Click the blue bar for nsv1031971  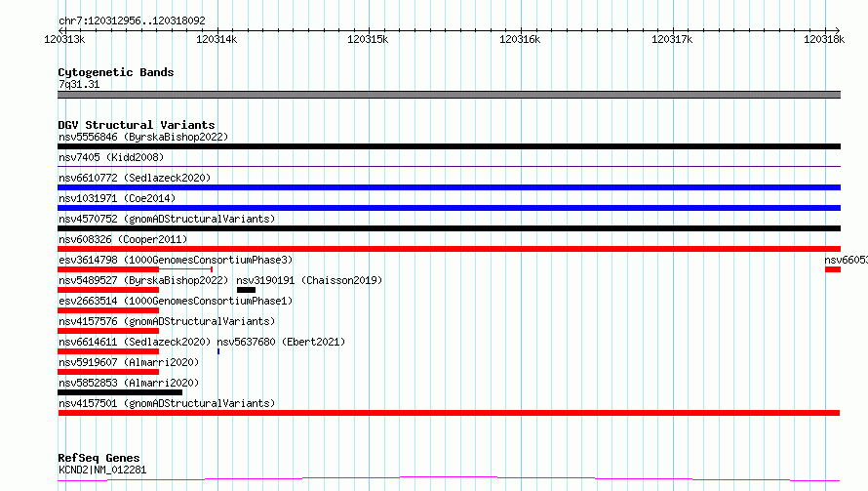(x=449, y=208)
